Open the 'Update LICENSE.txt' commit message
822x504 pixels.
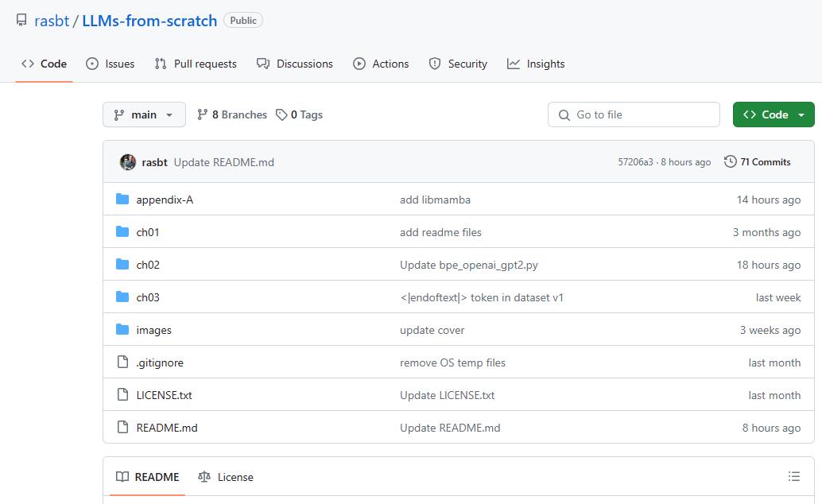(448, 395)
